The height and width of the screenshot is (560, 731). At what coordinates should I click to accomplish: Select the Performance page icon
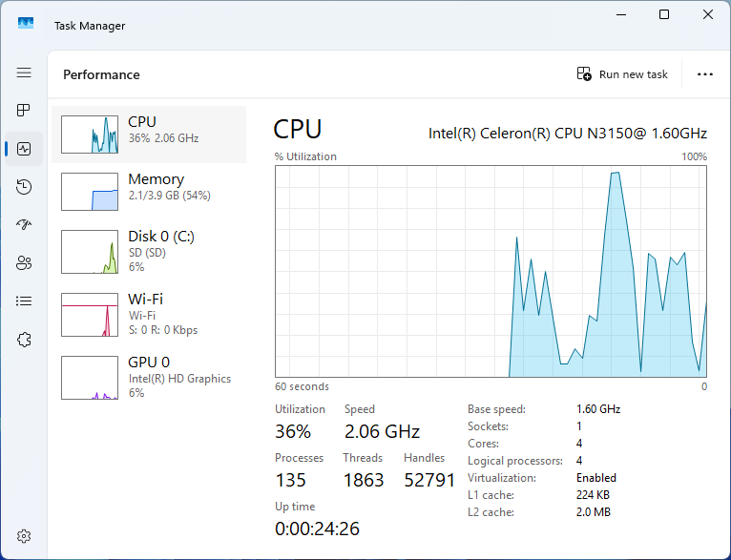(24, 149)
